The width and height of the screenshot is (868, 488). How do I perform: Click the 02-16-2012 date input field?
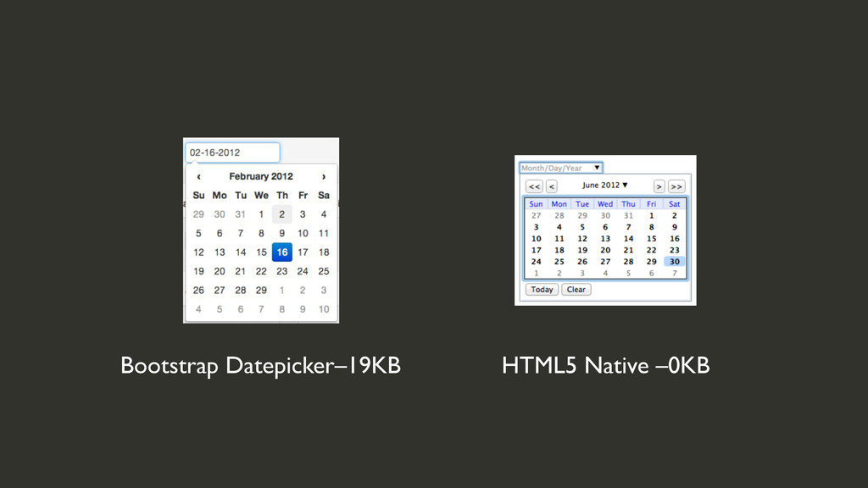232,152
